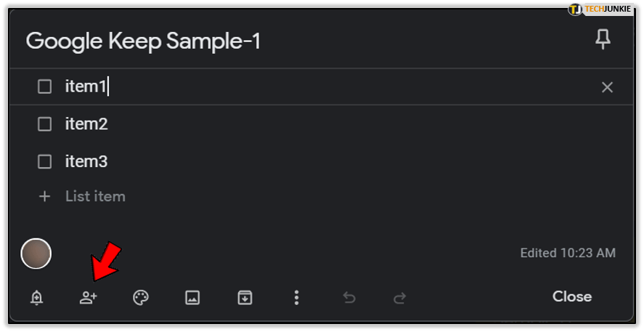
Task: Click the plus icon to add list item
Action: [x=45, y=196]
